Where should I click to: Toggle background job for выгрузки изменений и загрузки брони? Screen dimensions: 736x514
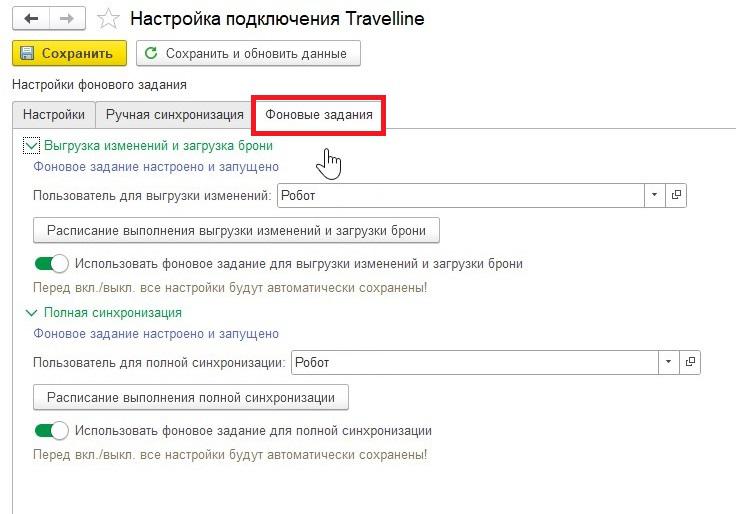(52, 263)
